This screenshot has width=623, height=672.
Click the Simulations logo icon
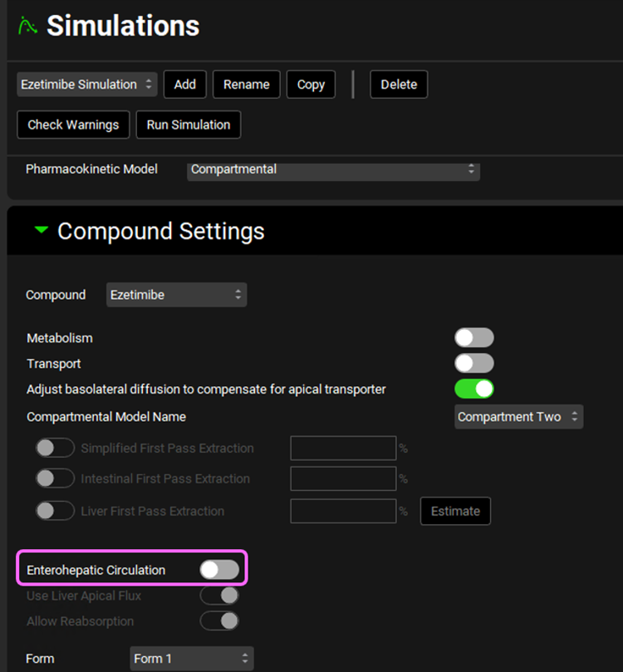pyautogui.click(x=27, y=26)
